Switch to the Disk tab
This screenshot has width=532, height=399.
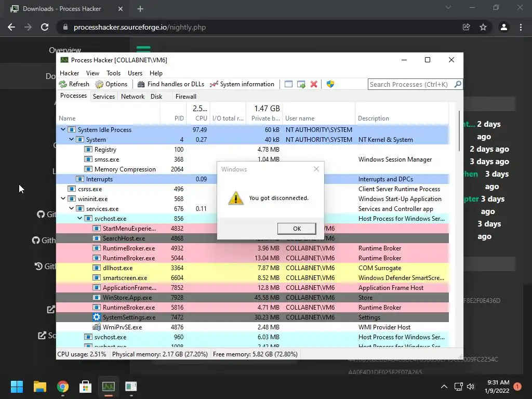[x=156, y=96]
